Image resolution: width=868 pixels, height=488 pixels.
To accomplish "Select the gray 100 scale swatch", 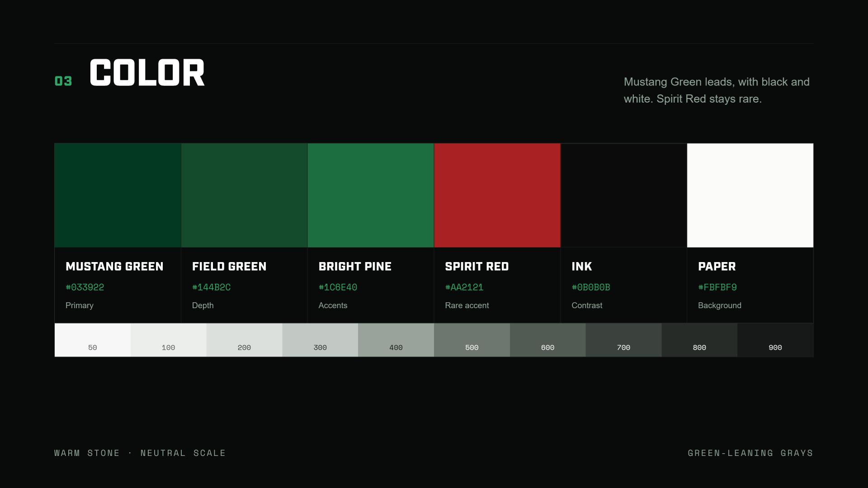I will [x=169, y=340].
